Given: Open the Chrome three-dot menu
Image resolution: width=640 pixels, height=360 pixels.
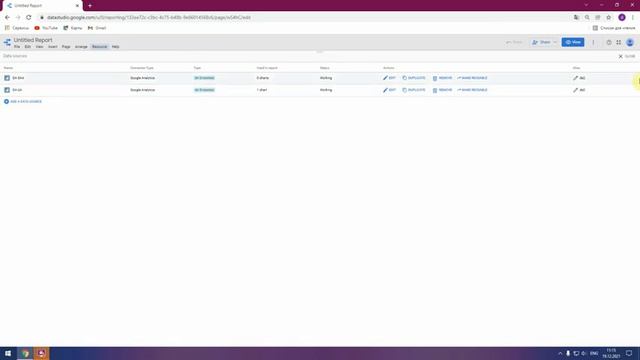Looking at the screenshot, I should (x=633, y=18).
